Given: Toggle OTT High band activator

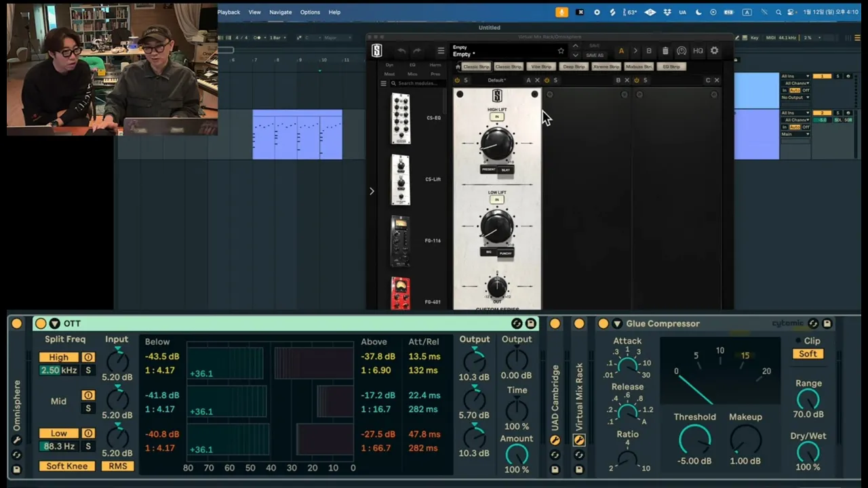Looking at the screenshot, I should (x=88, y=357).
